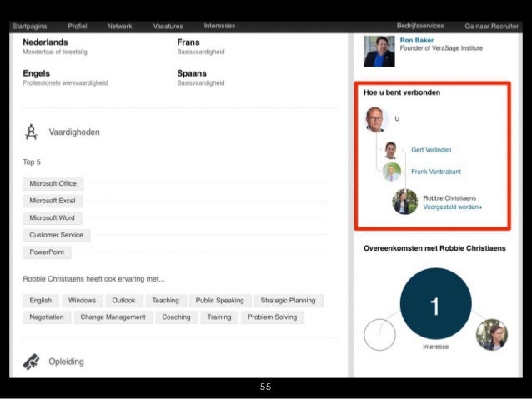Viewport: 532px width, 399px height.
Task: Click Ron Baker's profile photo
Action: coord(379,51)
